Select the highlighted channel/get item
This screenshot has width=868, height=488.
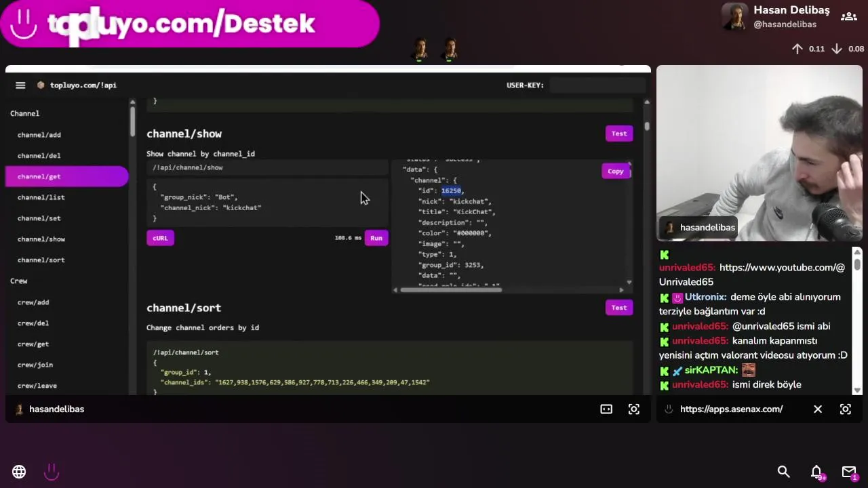coord(66,177)
